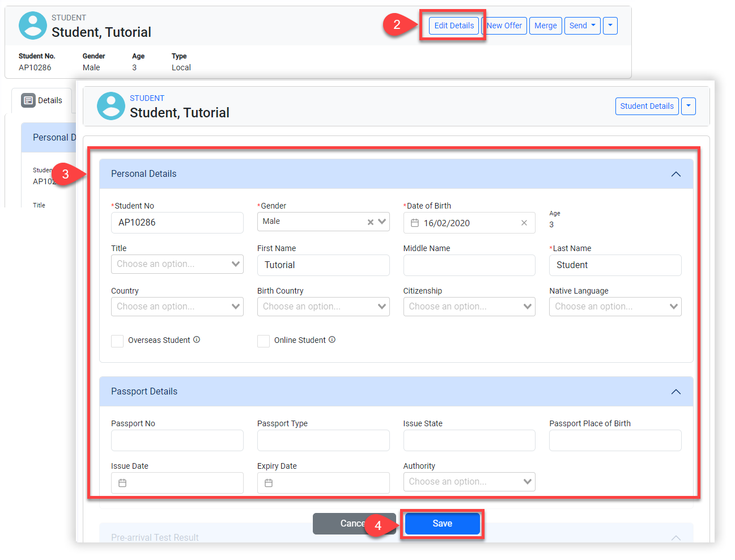Screen dimensions: 735x560
Task: Open the Title dropdown
Action: 177,264
